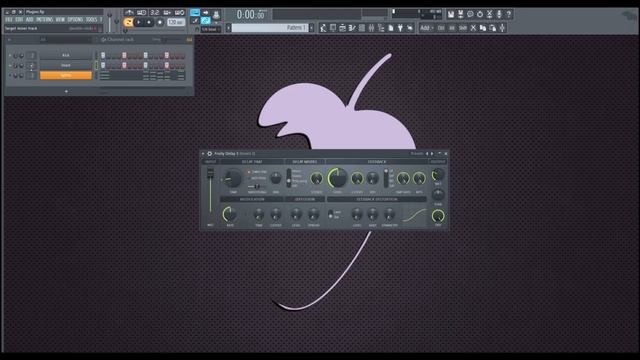Click the tree-structure icon in shortcut toolbar
Viewport: 640px width, 360px height.
click(x=381, y=28)
